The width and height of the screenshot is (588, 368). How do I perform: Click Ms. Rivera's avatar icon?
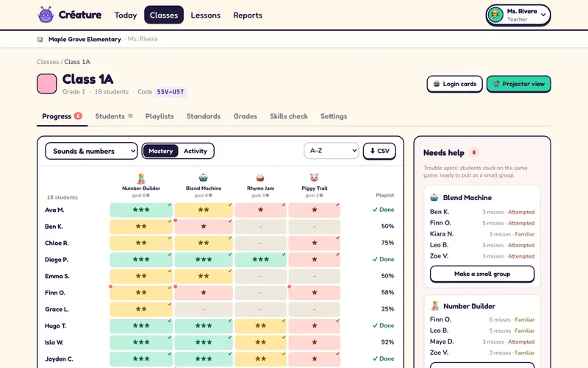click(495, 15)
